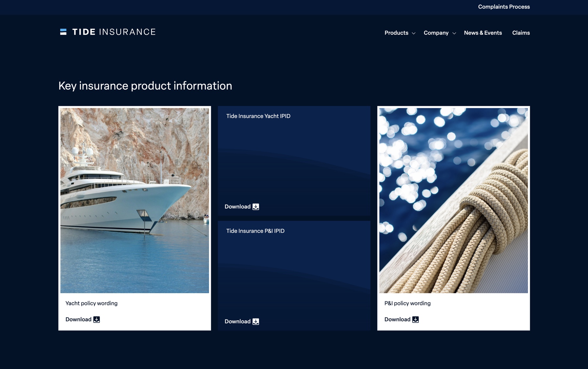
Task: Open the Company chevron icon
Action: coord(454,33)
